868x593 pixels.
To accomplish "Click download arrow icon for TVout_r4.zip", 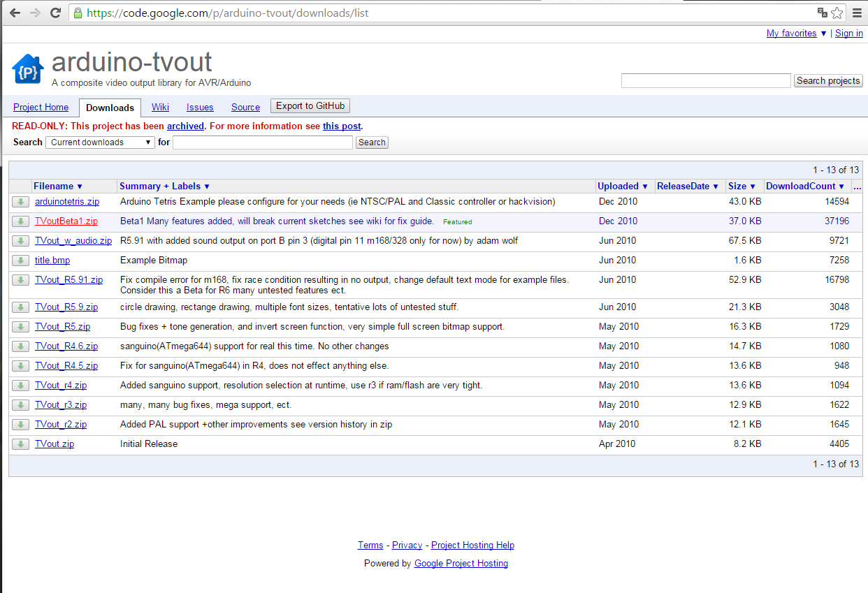I will [x=20, y=386].
